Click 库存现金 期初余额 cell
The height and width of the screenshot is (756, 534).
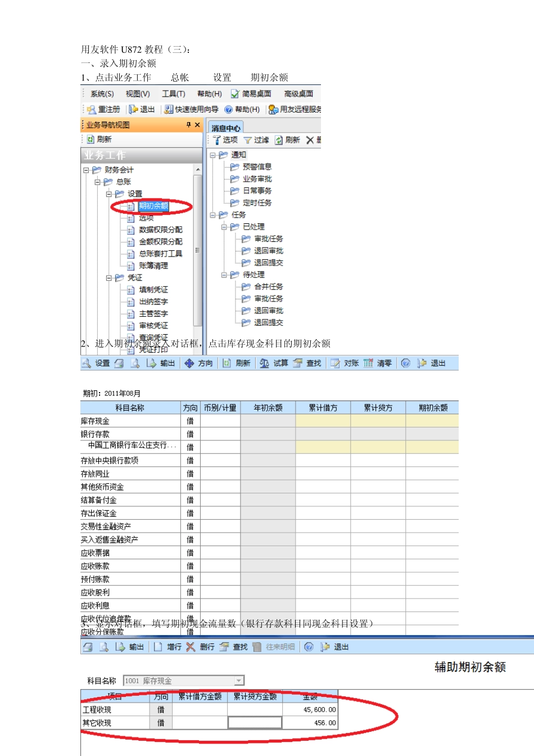(x=432, y=421)
